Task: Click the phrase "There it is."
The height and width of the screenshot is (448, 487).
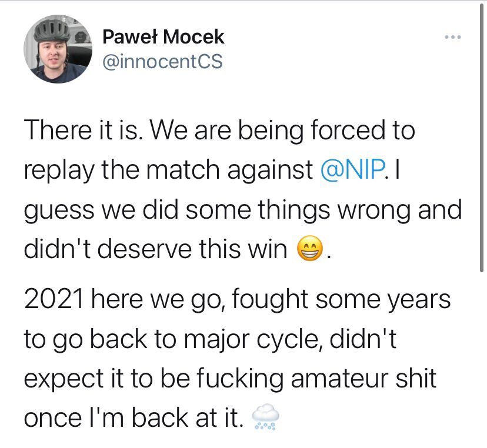Action: (84, 131)
